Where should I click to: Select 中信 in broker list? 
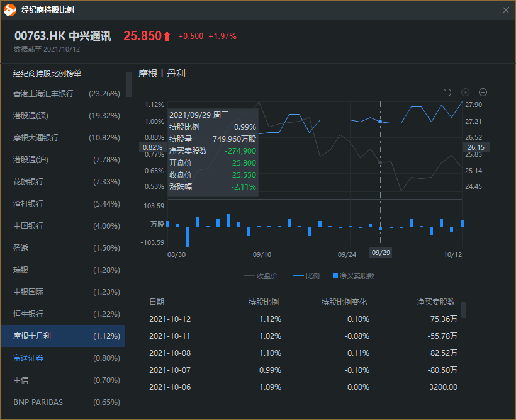point(62,380)
